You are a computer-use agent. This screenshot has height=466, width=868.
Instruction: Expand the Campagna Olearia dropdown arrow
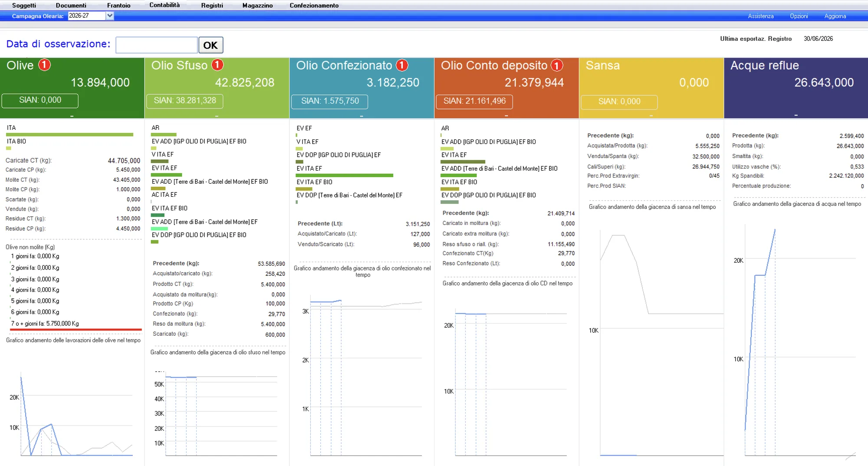tap(110, 16)
